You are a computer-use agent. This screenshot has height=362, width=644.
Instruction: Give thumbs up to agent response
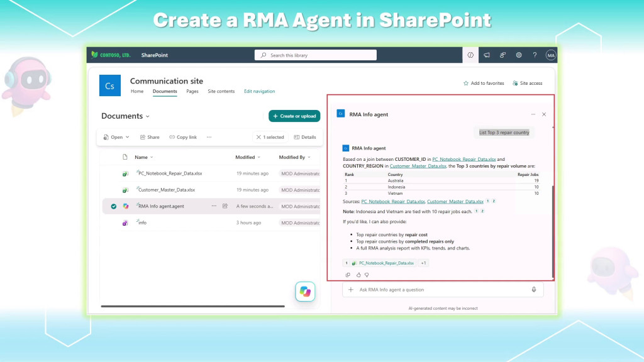[358, 275]
